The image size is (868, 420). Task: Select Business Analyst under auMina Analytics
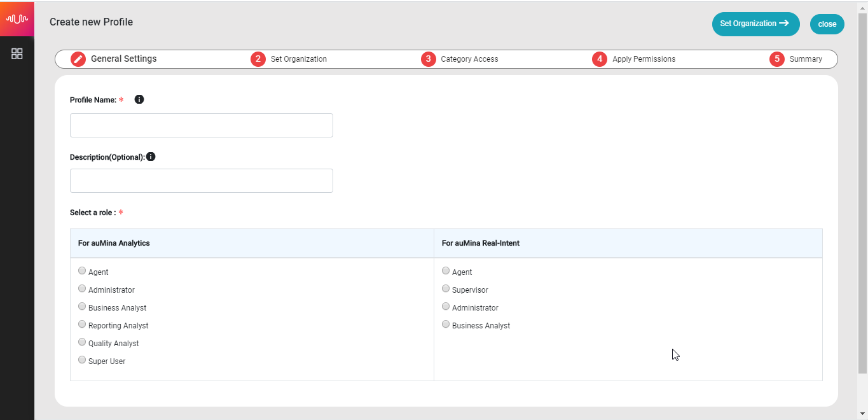(x=82, y=306)
